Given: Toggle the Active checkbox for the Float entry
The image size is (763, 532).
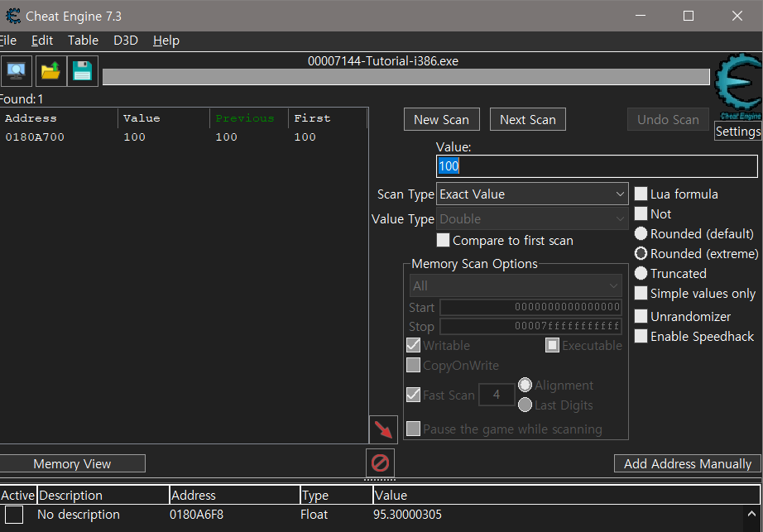Looking at the screenshot, I should [x=12, y=514].
